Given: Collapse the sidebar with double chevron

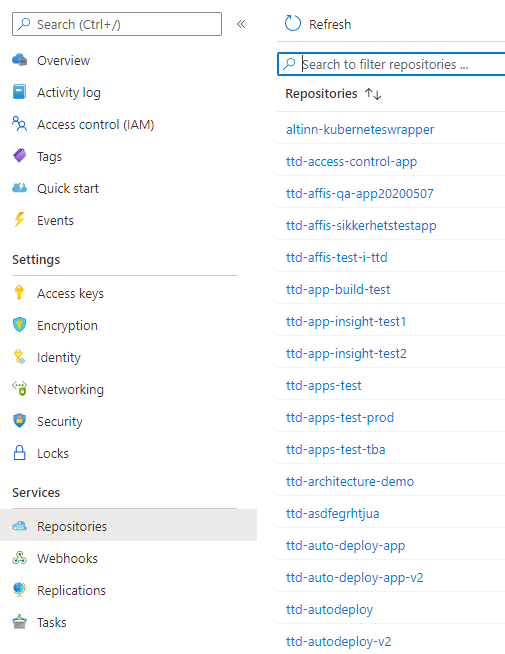Looking at the screenshot, I should 241,24.
